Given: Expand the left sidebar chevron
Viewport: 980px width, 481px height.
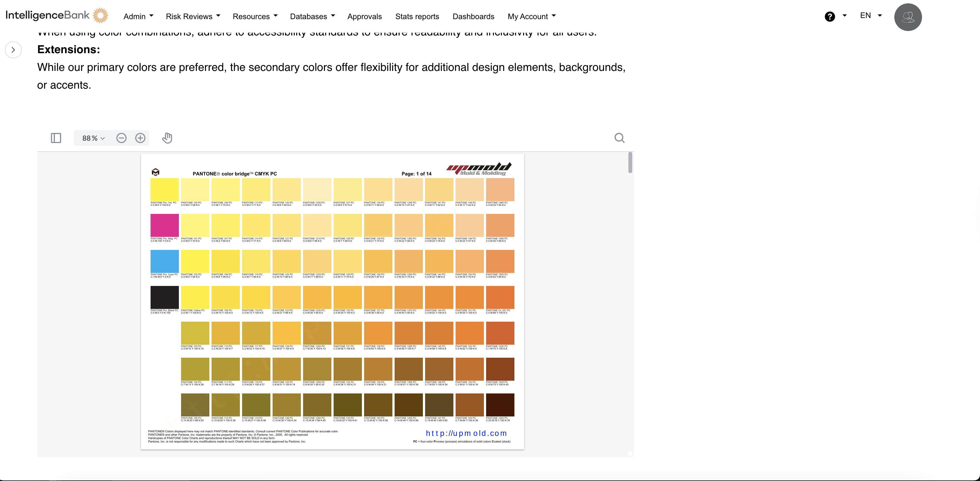Looking at the screenshot, I should (x=13, y=50).
